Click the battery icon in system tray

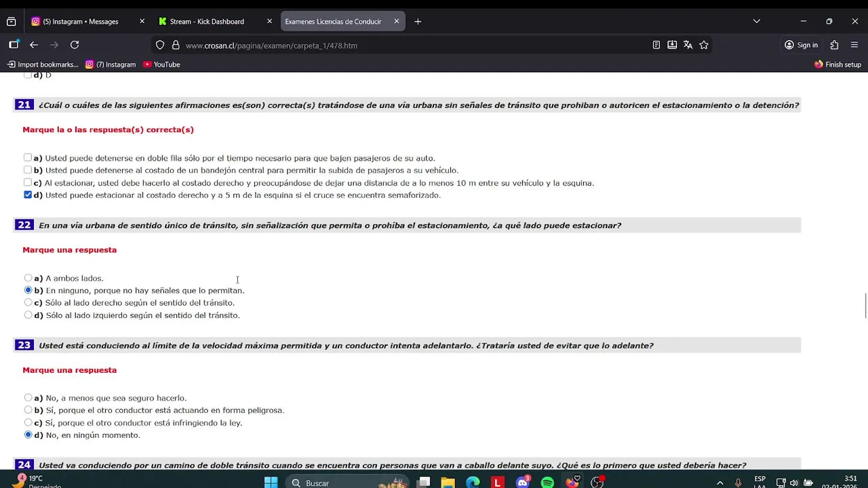[808, 483]
